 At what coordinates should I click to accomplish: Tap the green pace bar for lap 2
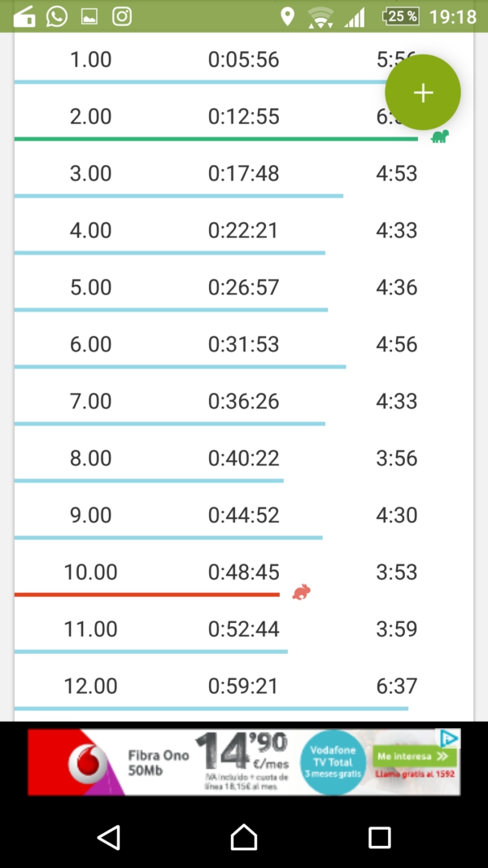point(216,139)
